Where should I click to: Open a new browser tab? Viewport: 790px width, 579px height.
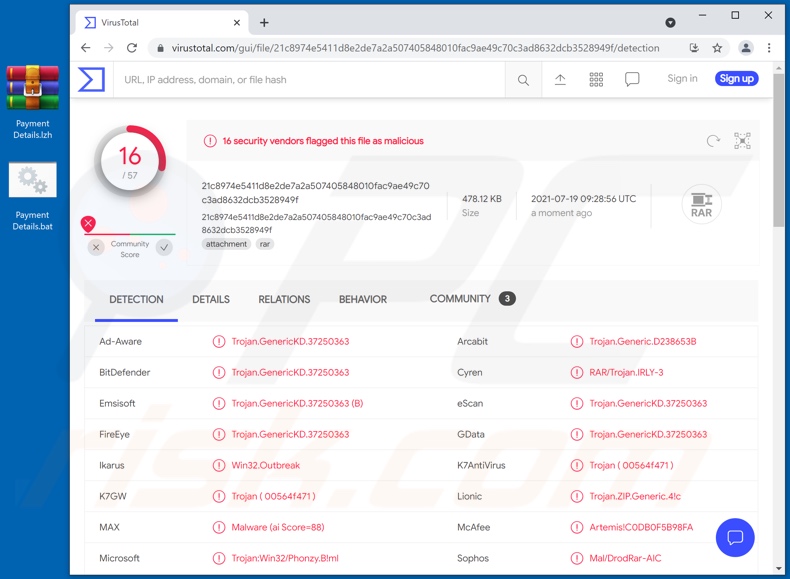(264, 23)
